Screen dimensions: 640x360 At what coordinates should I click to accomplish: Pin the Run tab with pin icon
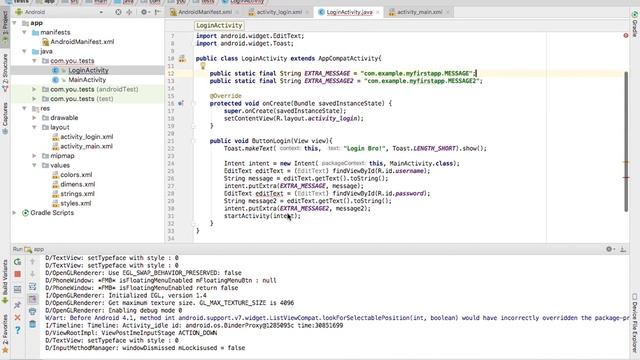pos(18,304)
